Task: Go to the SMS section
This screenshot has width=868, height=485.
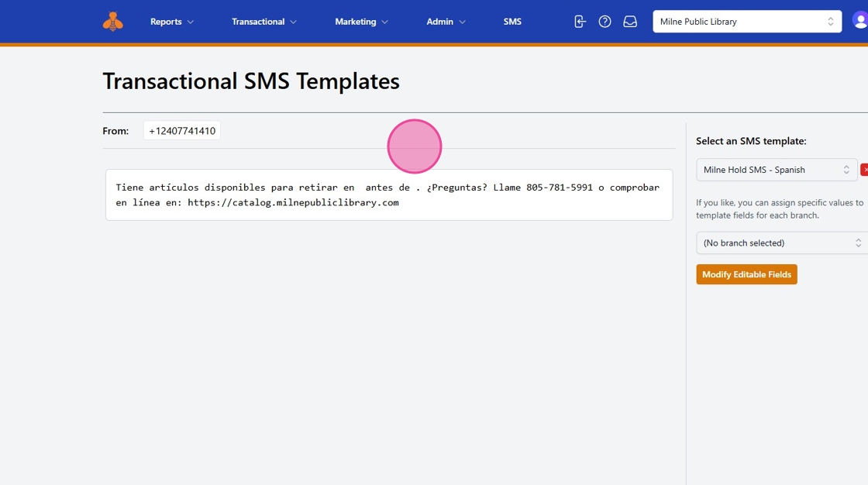Action: 512,22
